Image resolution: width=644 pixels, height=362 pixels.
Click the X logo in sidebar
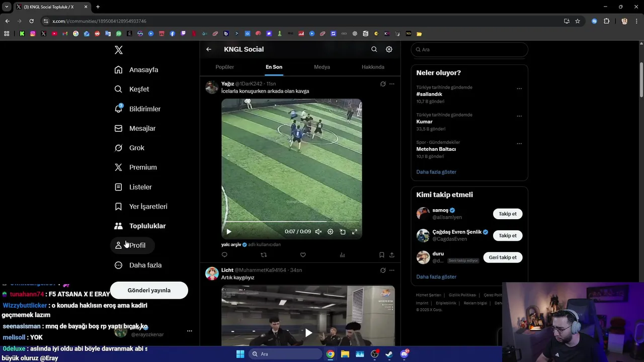point(119,50)
